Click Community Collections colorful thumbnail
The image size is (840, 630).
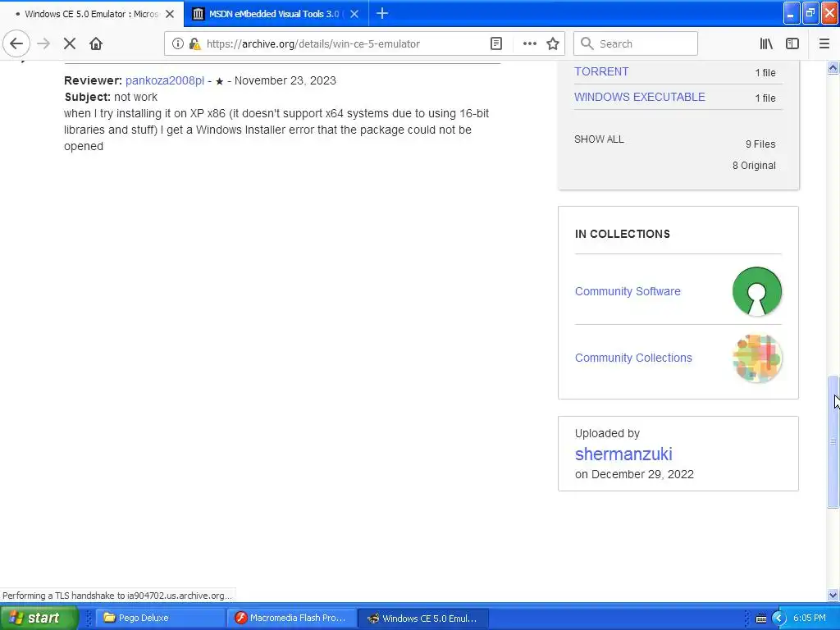click(757, 358)
